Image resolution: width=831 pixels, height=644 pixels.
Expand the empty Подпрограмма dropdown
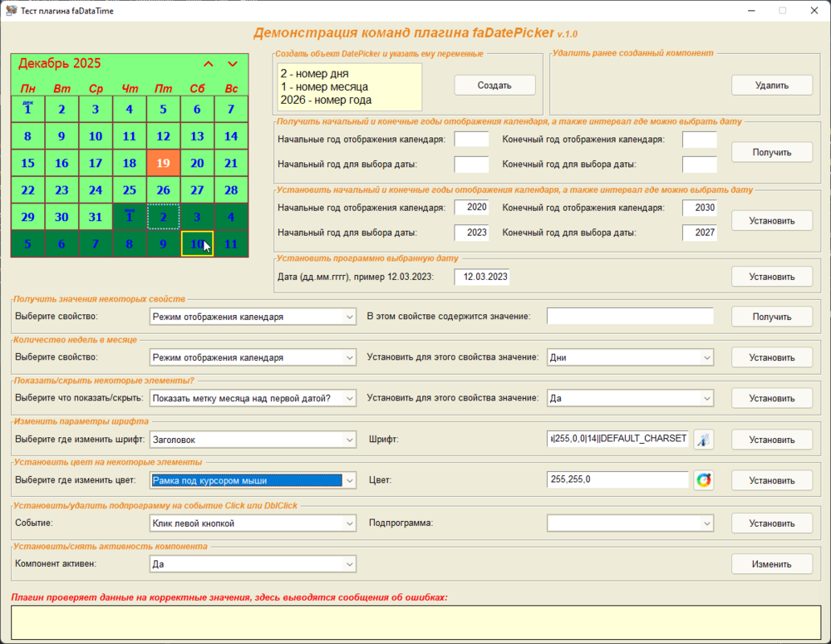point(630,523)
